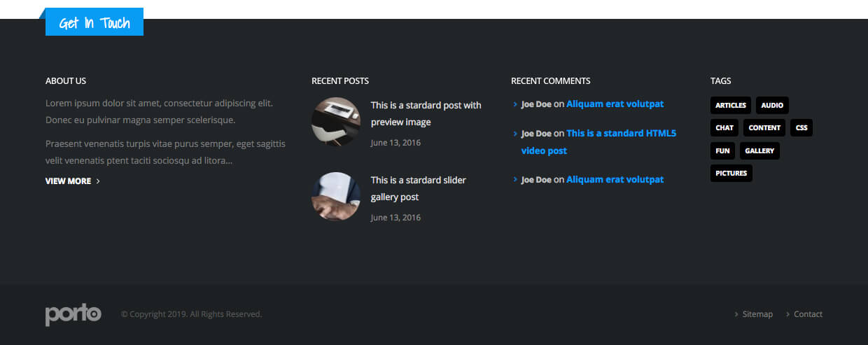
Task: Select the Content tag
Action: pyautogui.click(x=764, y=128)
